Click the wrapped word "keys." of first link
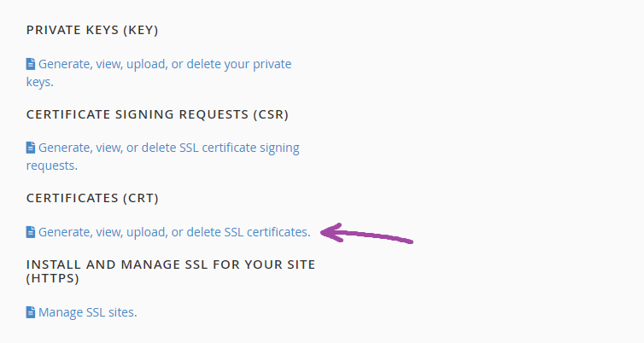This screenshot has height=343, width=644. [40, 82]
